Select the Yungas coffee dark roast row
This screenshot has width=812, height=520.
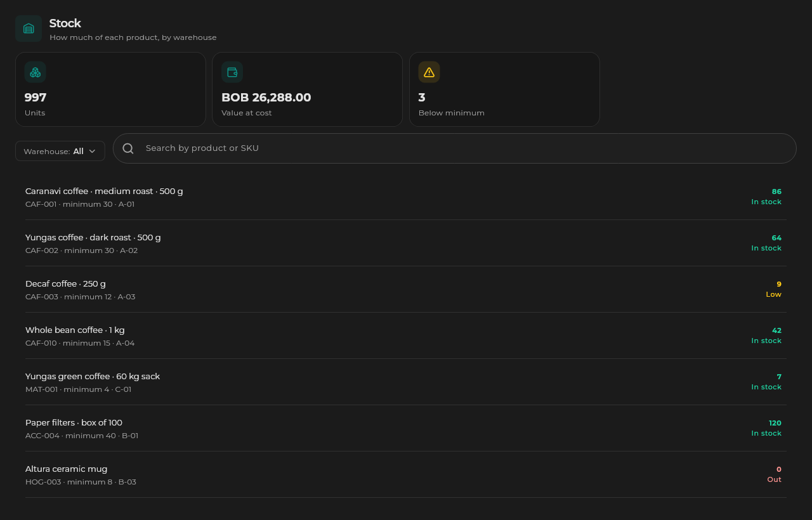pos(406,243)
